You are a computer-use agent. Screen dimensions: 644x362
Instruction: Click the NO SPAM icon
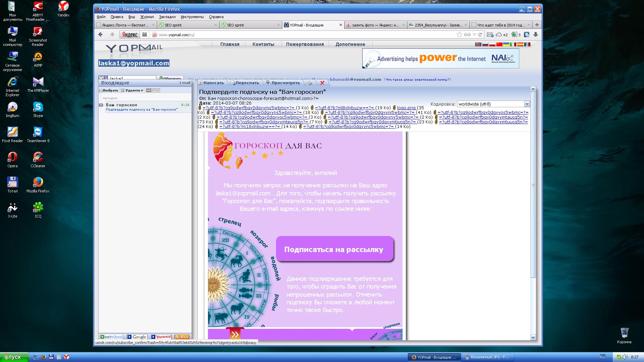tap(153, 90)
